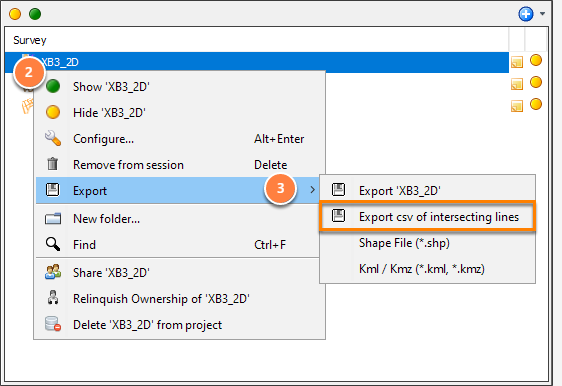Viewport: 562px width, 386px height.
Task: Click the green circle button at top-left
Action: coord(35,14)
